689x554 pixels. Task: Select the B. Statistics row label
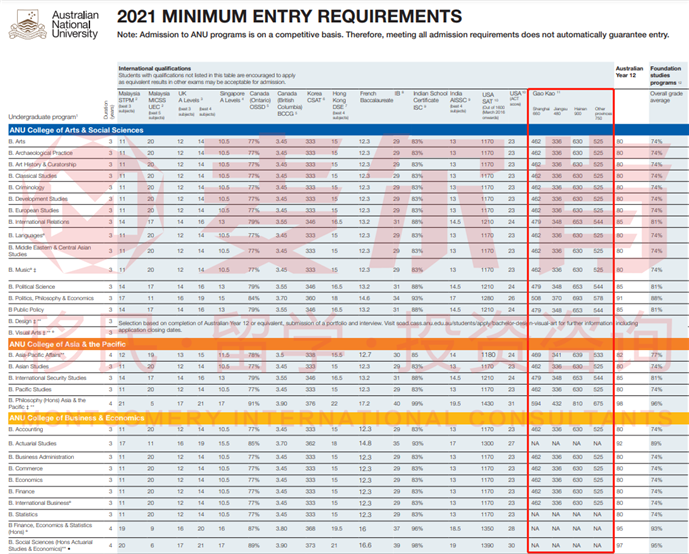[23, 514]
